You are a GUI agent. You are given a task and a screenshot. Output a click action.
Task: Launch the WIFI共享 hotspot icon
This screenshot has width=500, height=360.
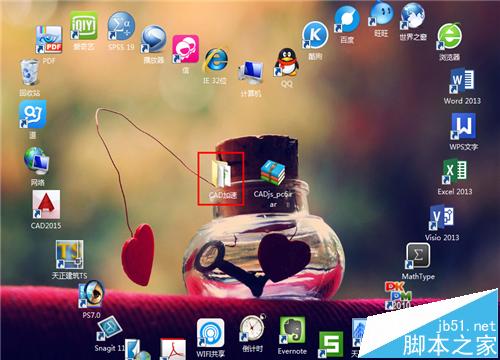[210, 332]
